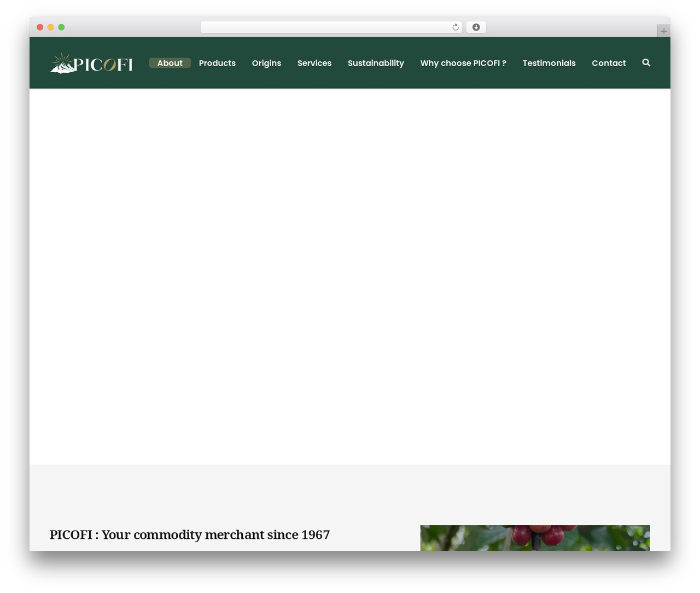
Task: Go to the About menu item
Action: click(170, 63)
